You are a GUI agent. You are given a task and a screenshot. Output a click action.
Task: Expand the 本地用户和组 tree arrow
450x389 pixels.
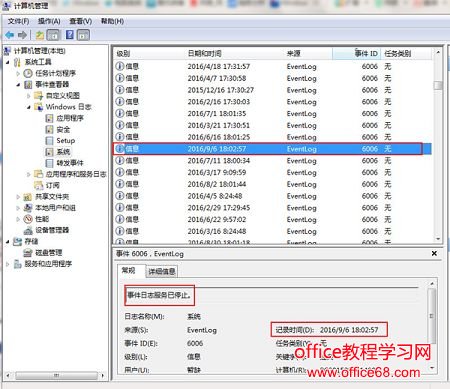point(18,208)
